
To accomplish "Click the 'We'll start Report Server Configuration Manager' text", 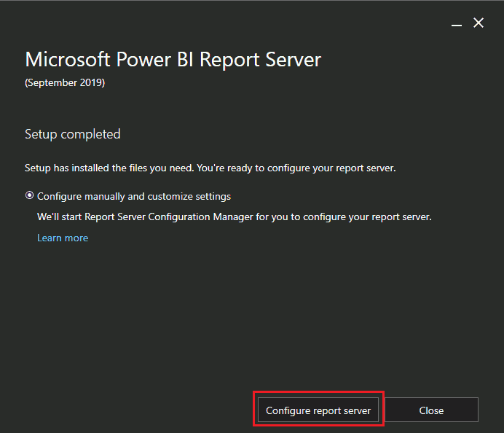I will click(235, 216).
